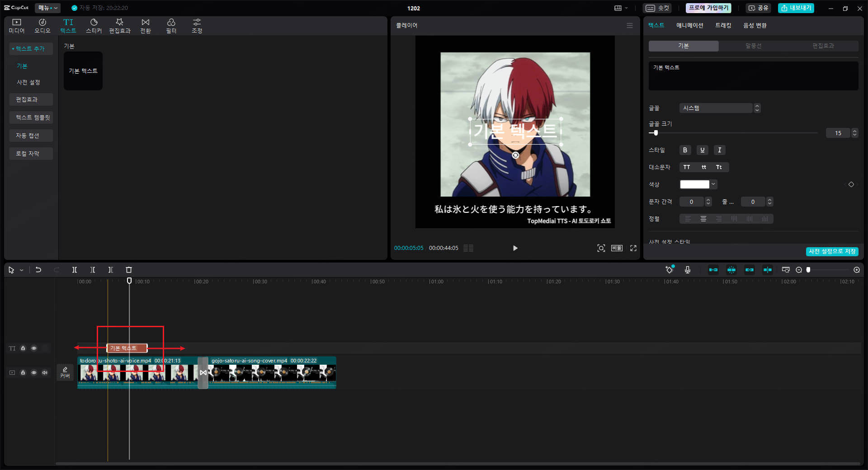The height and width of the screenshot is (470, 868).
Task: Toggle visibility eye on the video track
Action: (x=34, y=372)
